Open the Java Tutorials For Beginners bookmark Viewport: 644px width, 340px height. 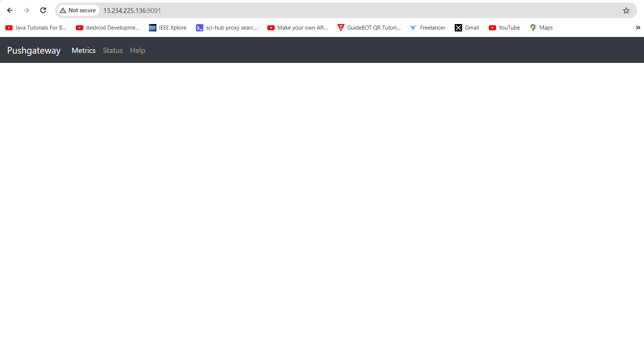point(36,27)
